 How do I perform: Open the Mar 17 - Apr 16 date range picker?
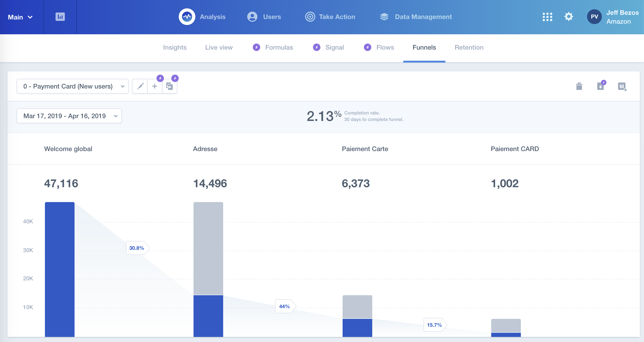[69, 116]
